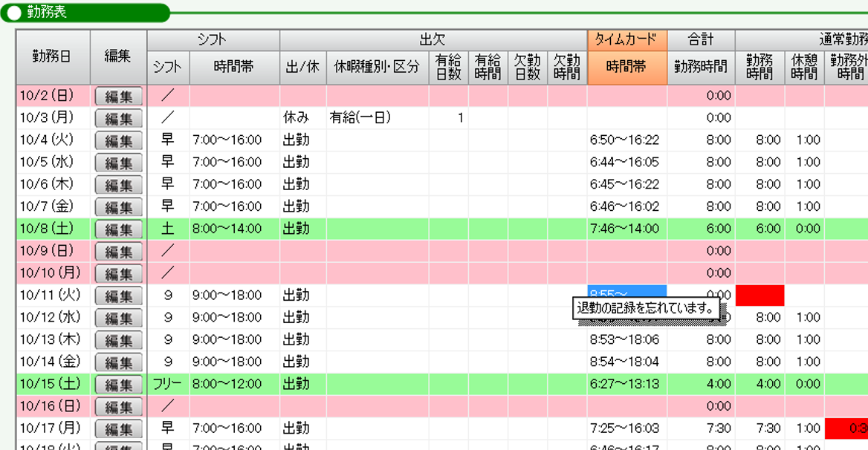
Task: Click shift time 9:00～18:00 on 10/11
Action: pos(234,296)
